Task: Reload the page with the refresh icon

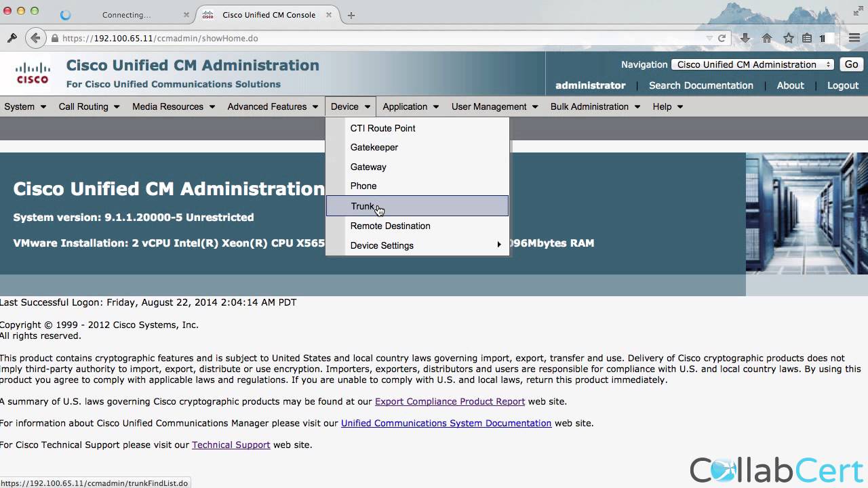Action: pyautogui.click(x=722, y=39)
